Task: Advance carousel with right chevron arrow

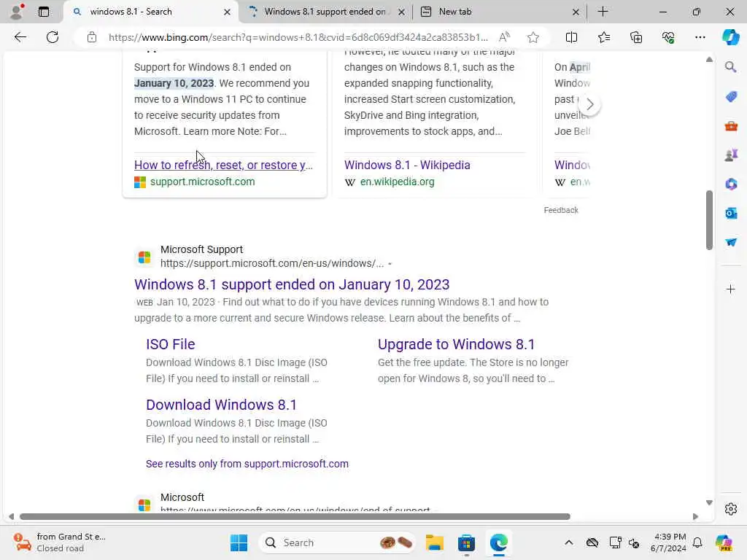Action: [x=589, y=104]
